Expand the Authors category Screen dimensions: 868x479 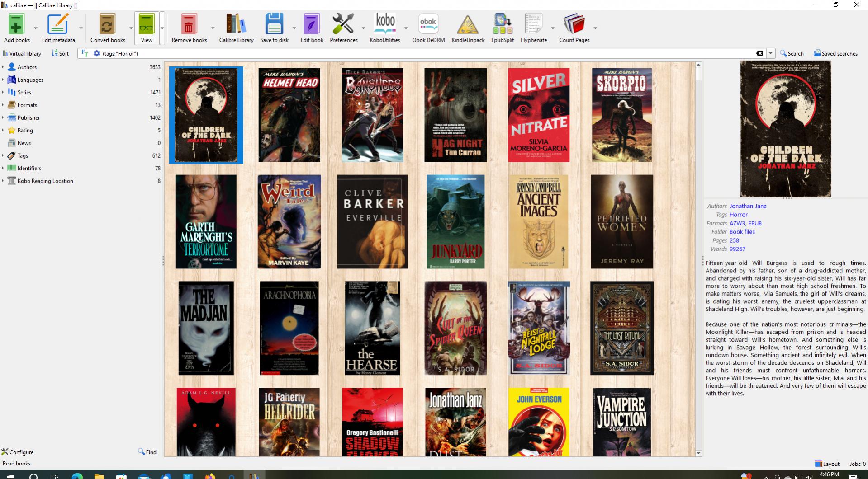[x=3, y=67]
